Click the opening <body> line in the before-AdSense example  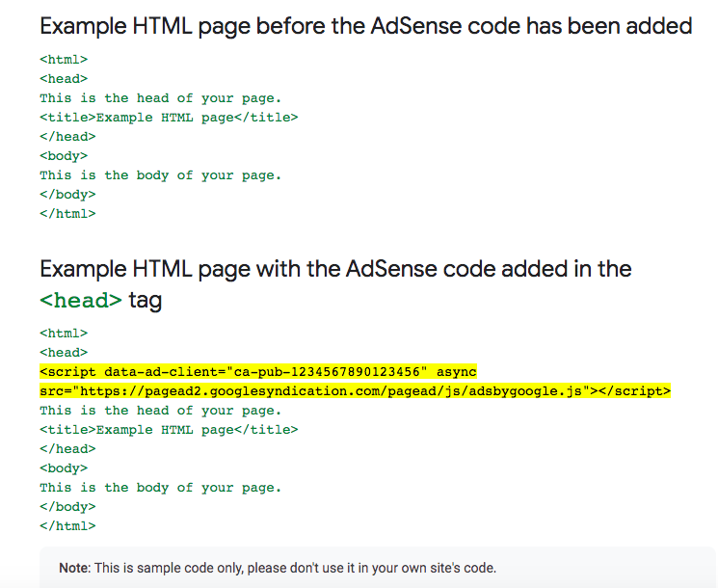pyautogui.click(x=64, y=156)
